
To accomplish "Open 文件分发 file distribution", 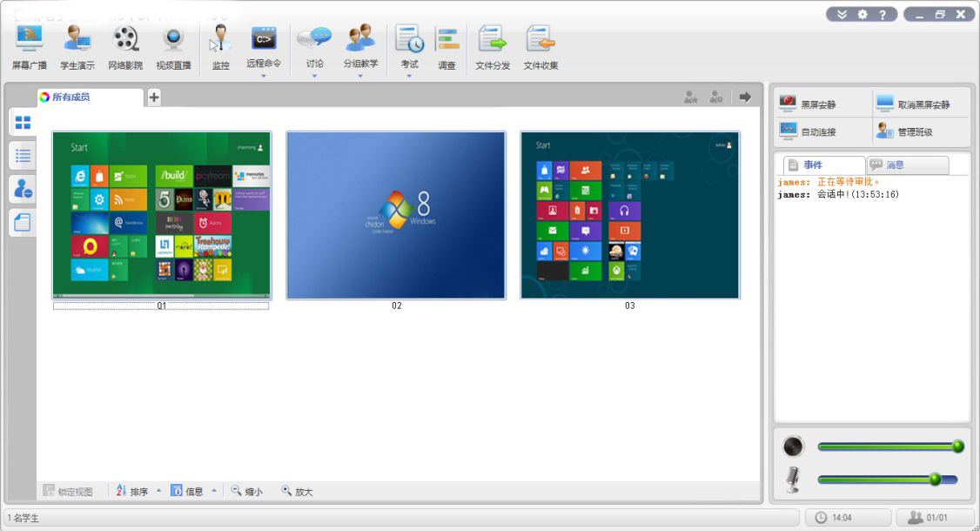I will click(493, 48).
